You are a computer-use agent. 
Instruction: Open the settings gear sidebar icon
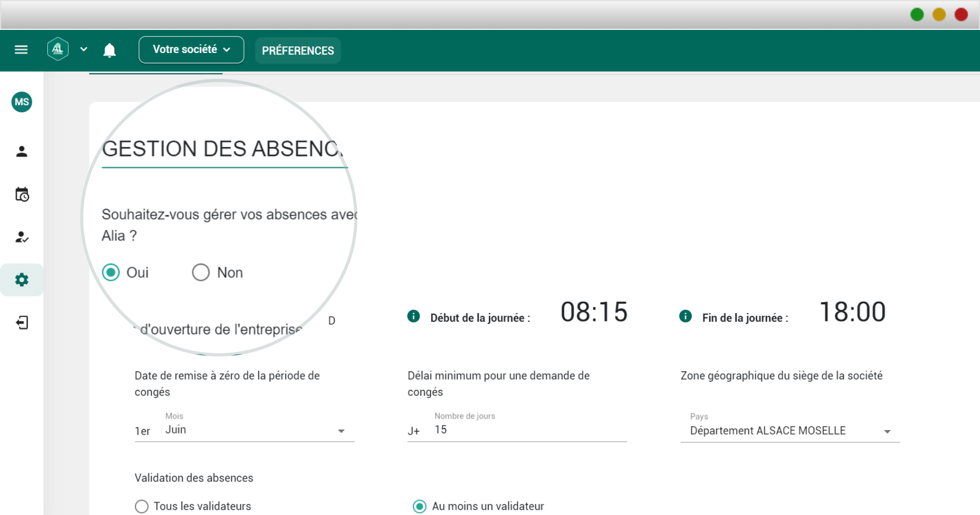(x=22, y=280)
